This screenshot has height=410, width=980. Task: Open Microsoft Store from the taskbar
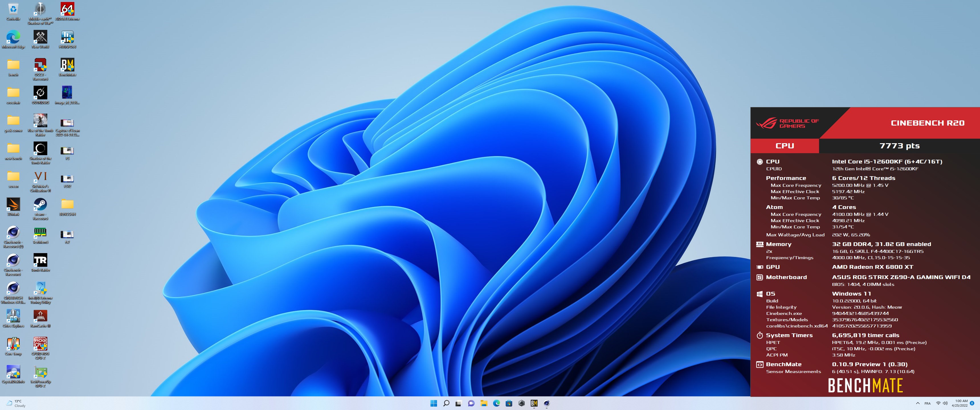[509, 403]
